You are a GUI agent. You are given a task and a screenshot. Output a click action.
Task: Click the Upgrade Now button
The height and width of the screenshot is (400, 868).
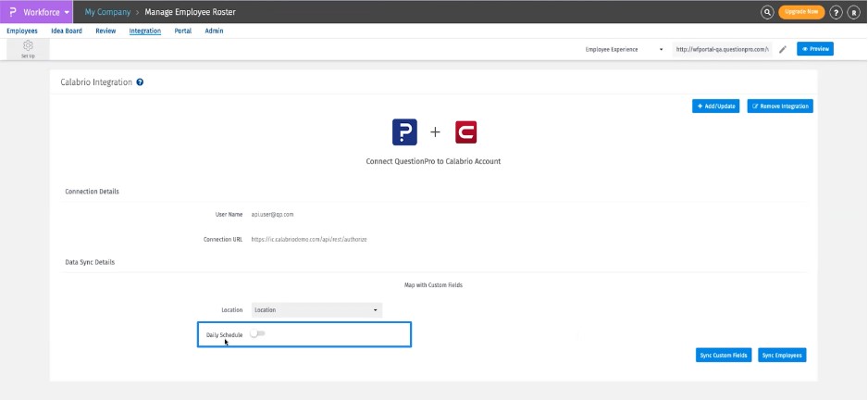[801, 12]
